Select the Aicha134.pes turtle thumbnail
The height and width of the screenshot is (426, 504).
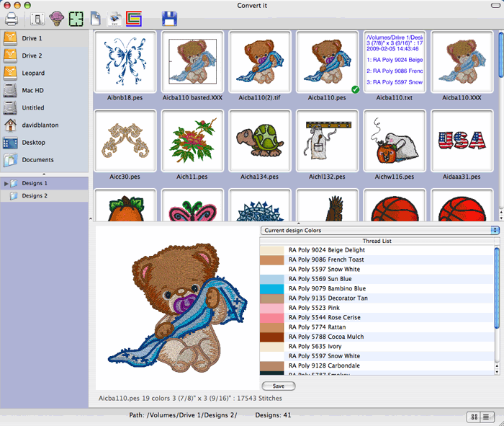pyautogui.click(x=260, y=141)
